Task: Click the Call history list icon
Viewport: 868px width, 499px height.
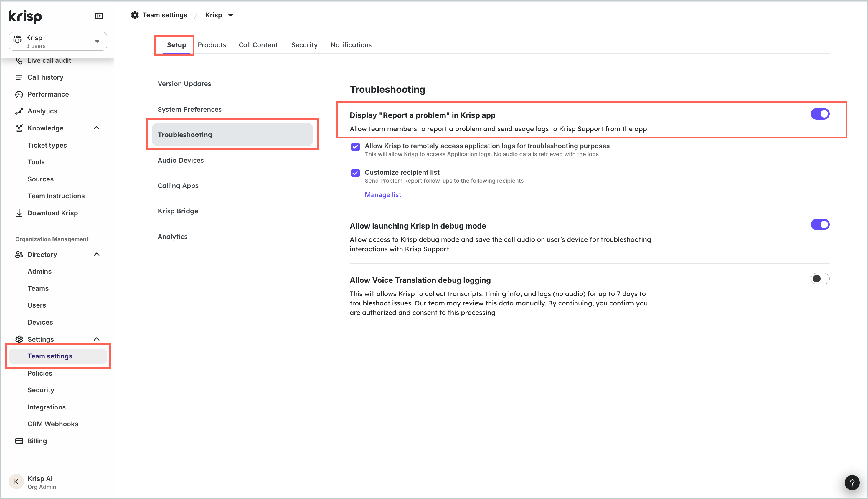Action: coord(19,77)
